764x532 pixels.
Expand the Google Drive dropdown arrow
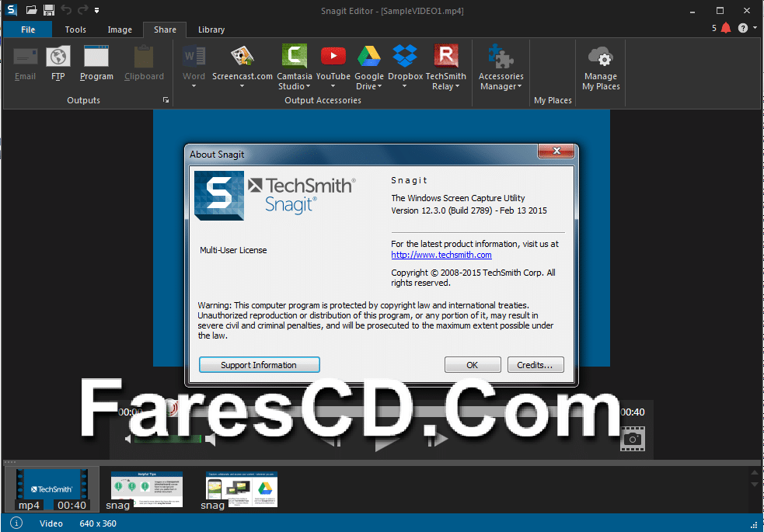(379, 86)
